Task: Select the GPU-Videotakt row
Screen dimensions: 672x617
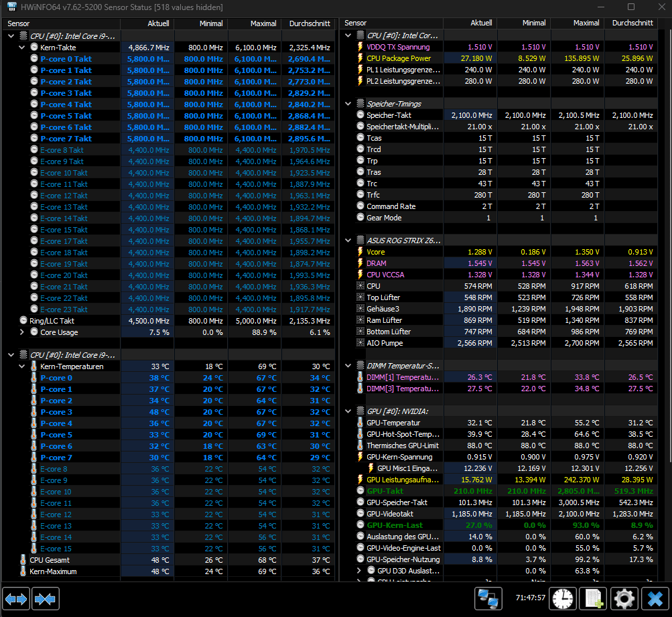Action: 499,514
